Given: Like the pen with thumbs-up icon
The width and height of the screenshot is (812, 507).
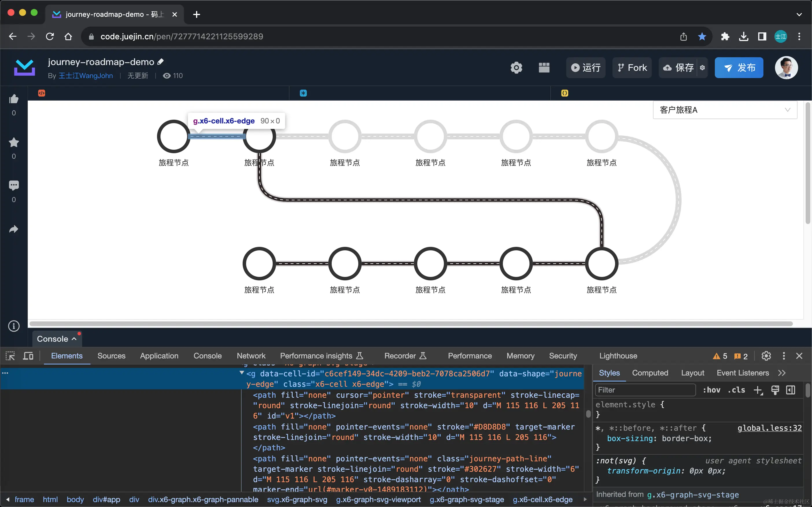Looking at the screenshot, I should (x=14, y=99).
